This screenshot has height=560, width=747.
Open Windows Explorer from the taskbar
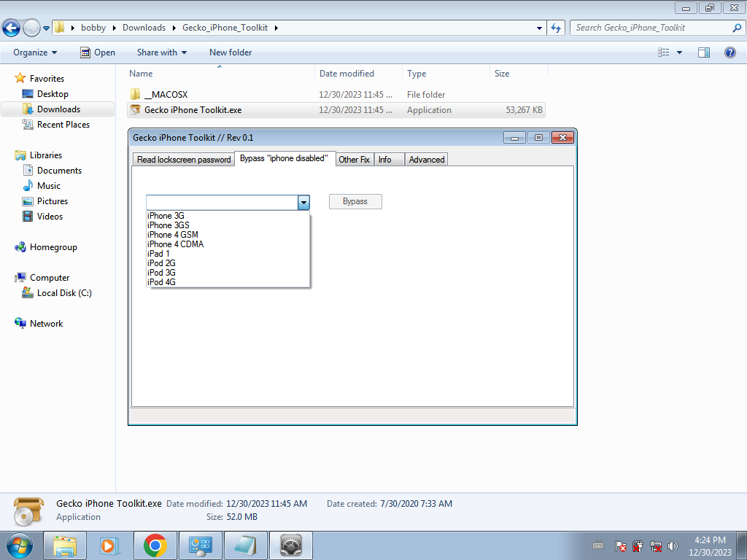point(65,545)
